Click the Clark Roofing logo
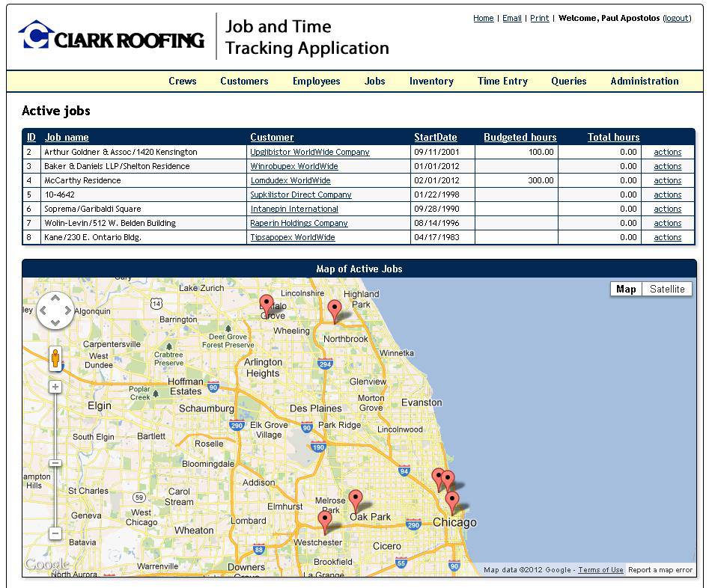The width and height of the screenshot is (709, 588). [x=112, y=35]
